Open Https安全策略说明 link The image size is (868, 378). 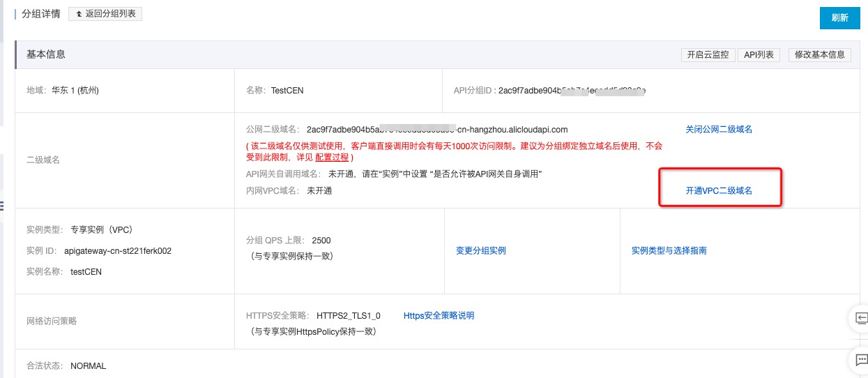coord(439,316)
